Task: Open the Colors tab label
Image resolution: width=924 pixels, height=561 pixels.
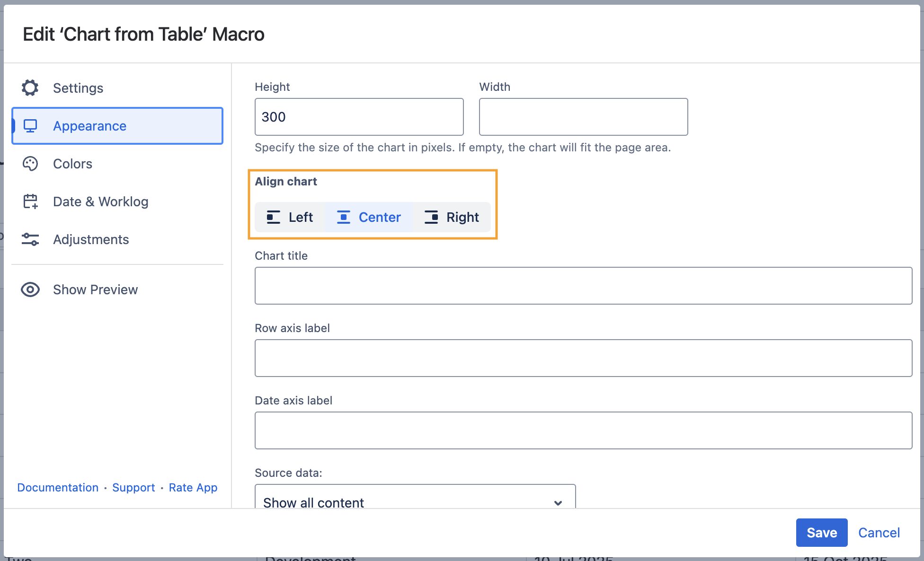Action: [72, 164]
